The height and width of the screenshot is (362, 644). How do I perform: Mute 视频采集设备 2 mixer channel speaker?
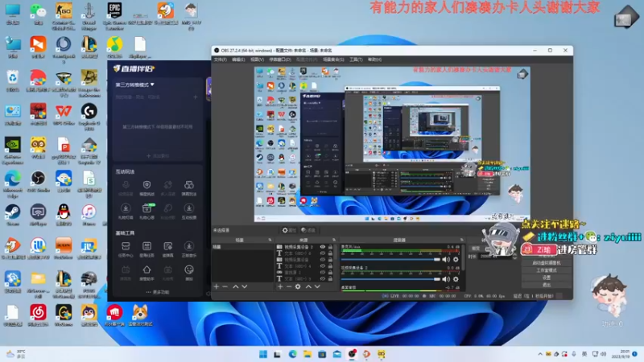coord(446,279)
